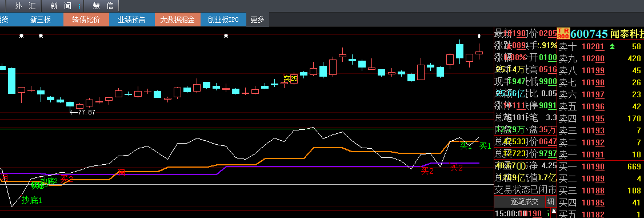Screen dimensions: 644x218
Task: Click the 77.87 low price label
Action: (x=87, y=112)
